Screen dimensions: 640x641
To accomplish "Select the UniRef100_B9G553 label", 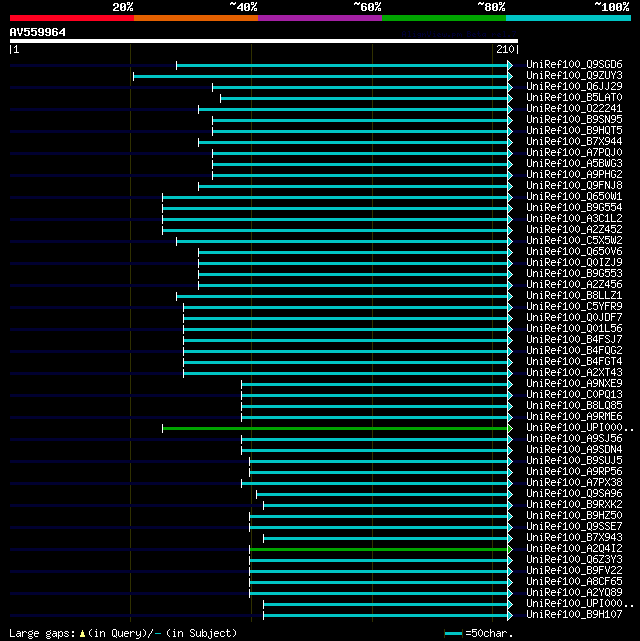I will coord(574,273).
